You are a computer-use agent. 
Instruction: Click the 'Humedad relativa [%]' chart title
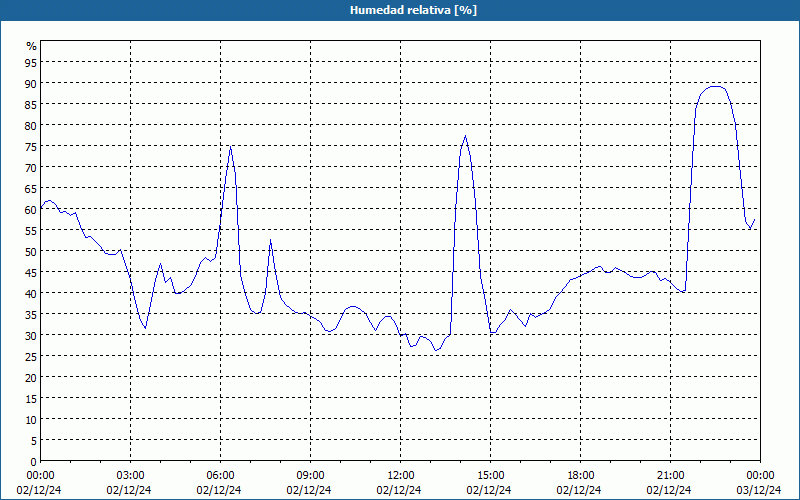(413, 10)
